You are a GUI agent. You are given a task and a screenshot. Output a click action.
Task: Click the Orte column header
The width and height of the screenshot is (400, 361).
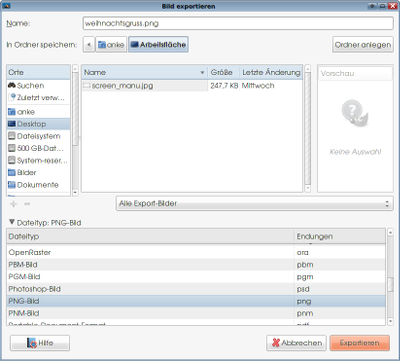(38, 72)
